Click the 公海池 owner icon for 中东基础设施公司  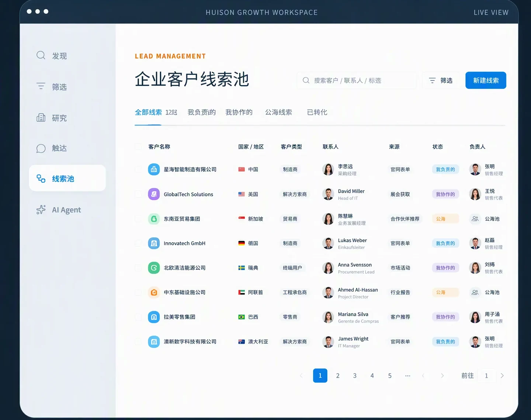475,292
